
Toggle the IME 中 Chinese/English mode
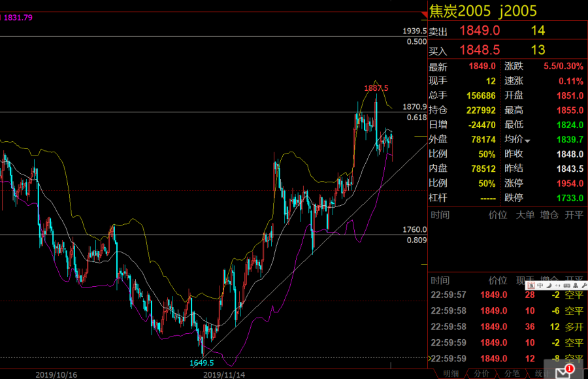[x=540, y=286]
